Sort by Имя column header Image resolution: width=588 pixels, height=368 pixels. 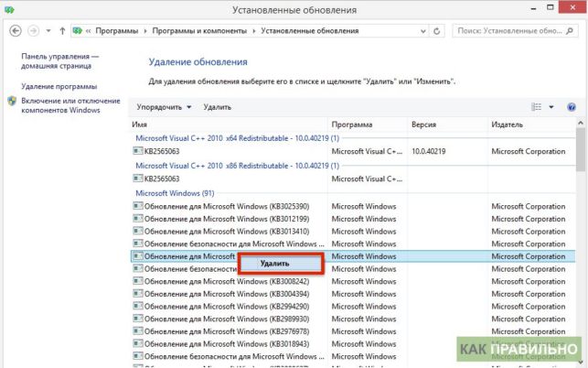click(x=229, y=124)
